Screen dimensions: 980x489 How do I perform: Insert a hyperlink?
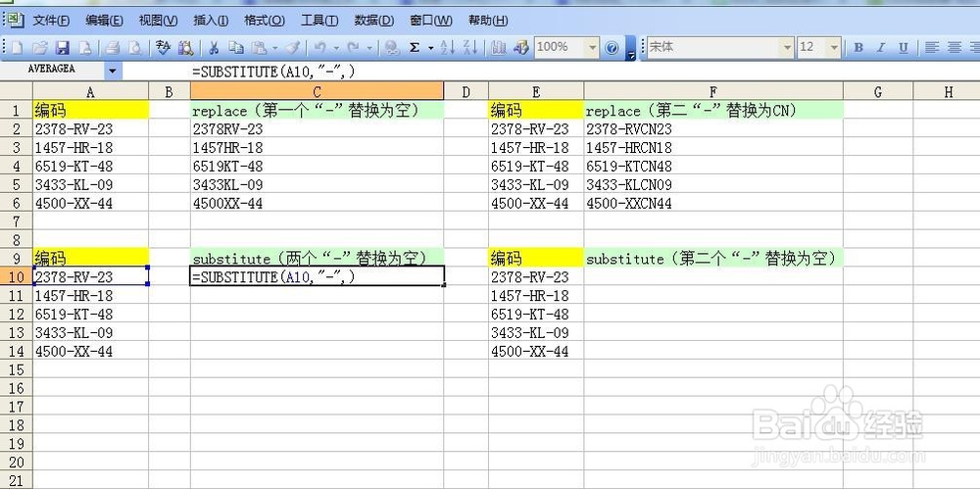coord(392,47)
